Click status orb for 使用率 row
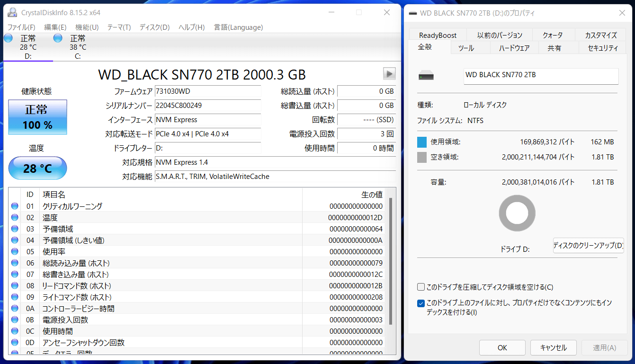The height and width of the screenshot is (364, 635). [15, 251]
